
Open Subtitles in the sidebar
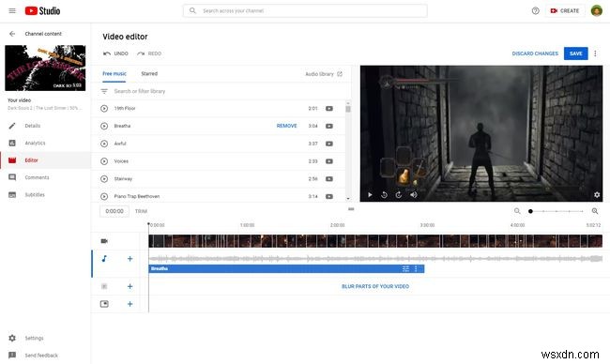[45, 195]
